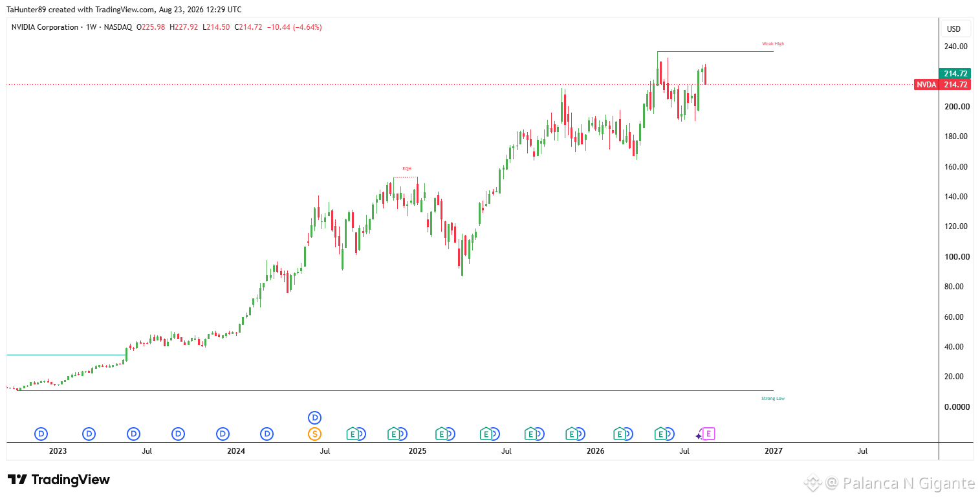Open the earnings marker for May 2025
Image resolution: width=980 pixels, height=499 pixels.
(485, 434)
